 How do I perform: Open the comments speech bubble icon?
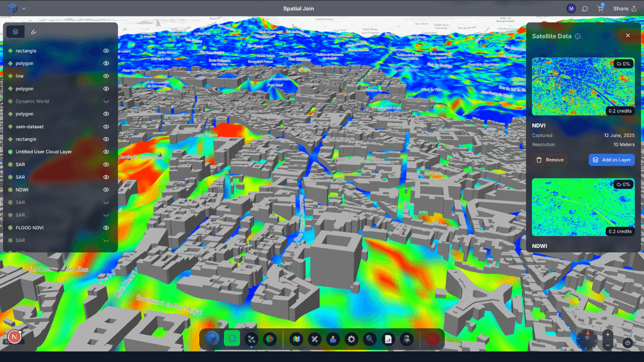(585, 9)
